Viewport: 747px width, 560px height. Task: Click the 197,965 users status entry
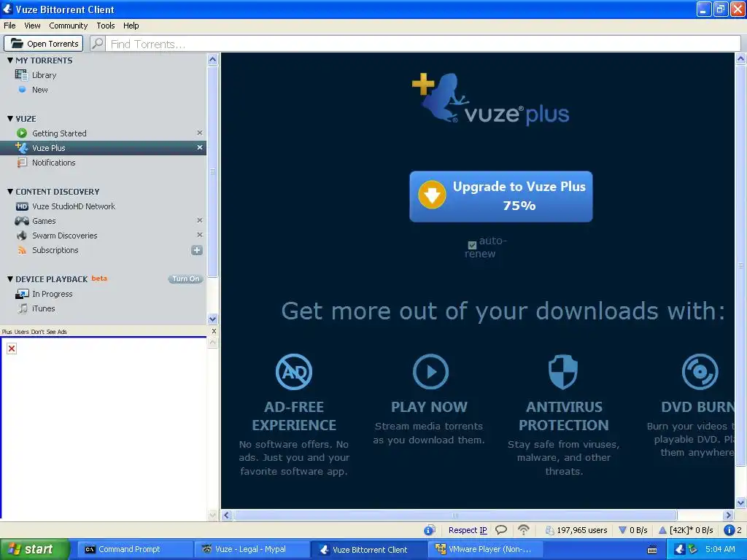point(576,530)
